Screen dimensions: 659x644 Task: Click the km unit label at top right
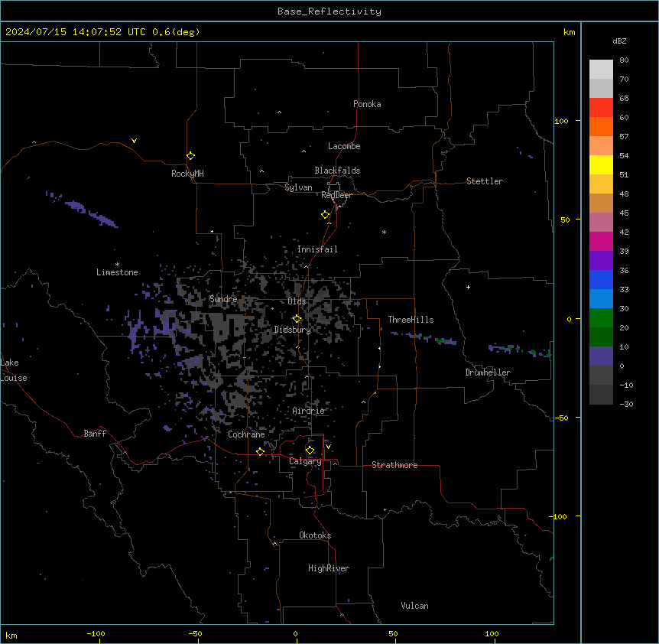(569, 32)
